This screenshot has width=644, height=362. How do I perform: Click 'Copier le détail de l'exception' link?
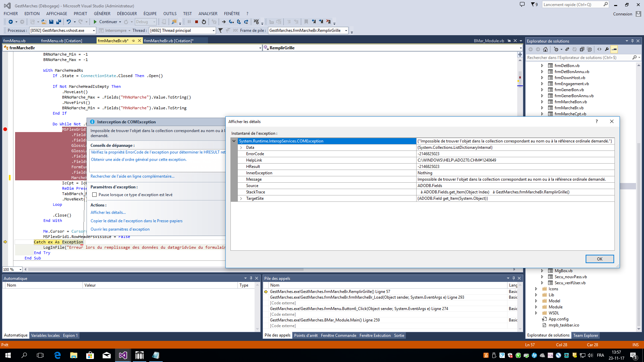[x=137, y=221]
